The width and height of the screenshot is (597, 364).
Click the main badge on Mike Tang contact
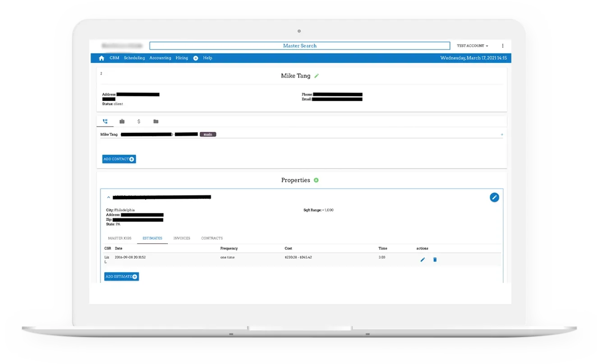click(x=208, y=134)
